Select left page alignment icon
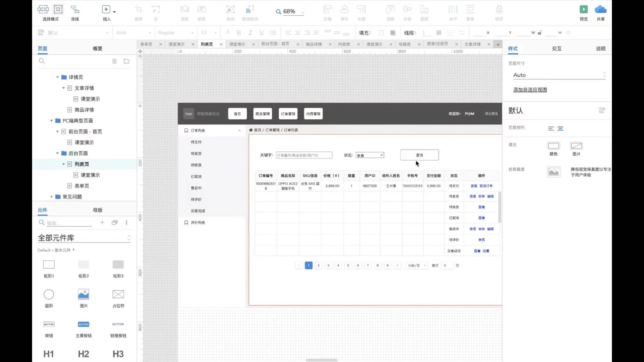Viewport: 644px width, 362px height. (551, 129)
